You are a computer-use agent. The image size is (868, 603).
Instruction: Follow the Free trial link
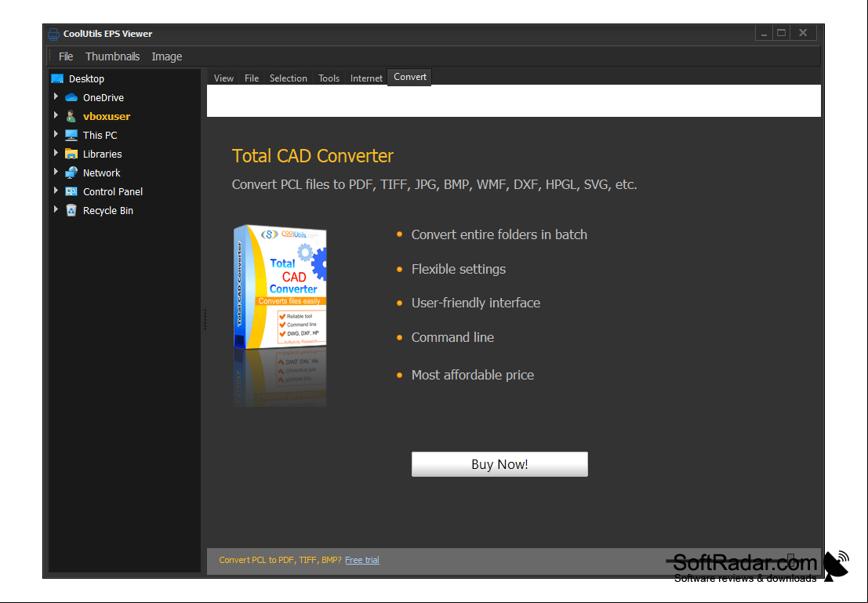pyautogui.click(x=362, y=560)
